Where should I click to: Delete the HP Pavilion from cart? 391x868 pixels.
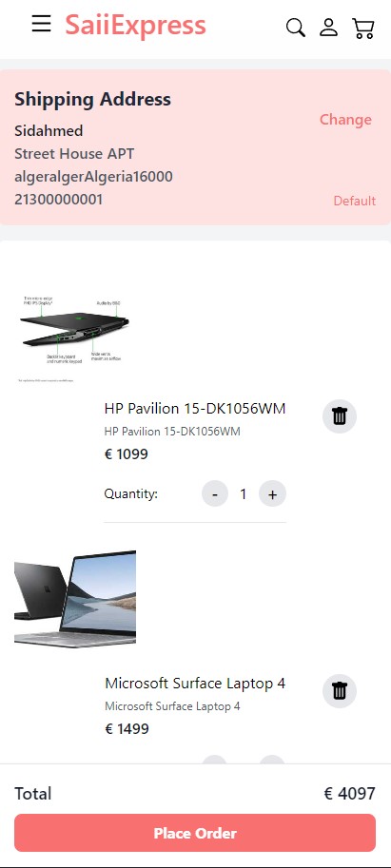pyautogui.click(x=340, y=416)
